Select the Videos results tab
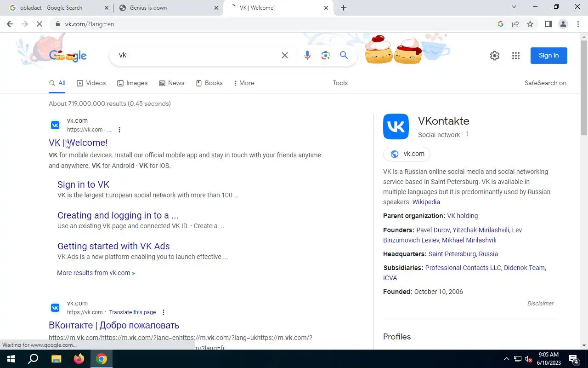Image resolution: width=588 pixels, height=368 pixels. coord(91,83)
